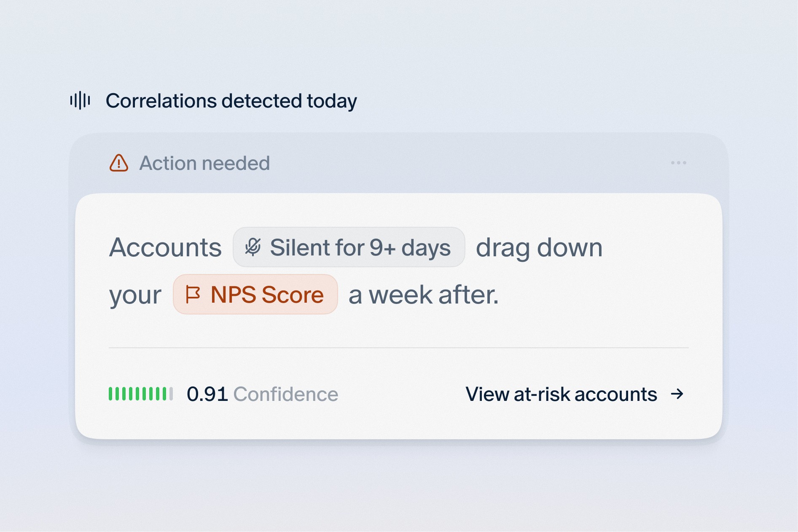
Task: Click the gray last segment of confidence bar
Action: point(171,394)
